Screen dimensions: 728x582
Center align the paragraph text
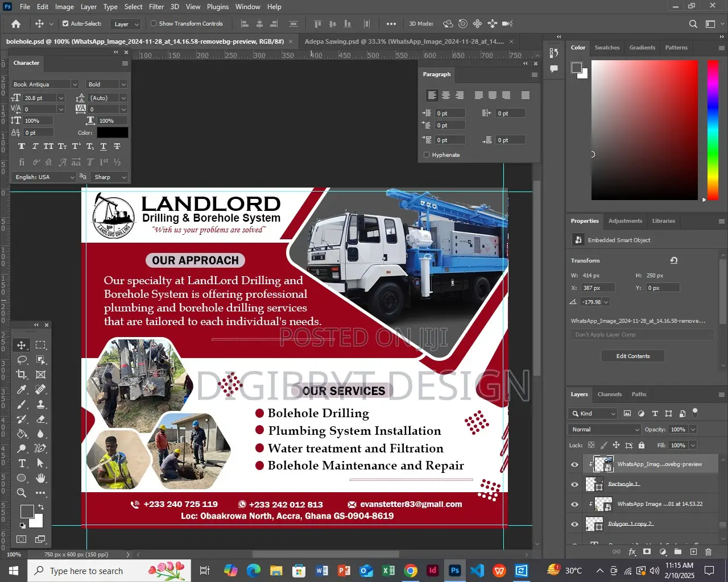[446, 95]
